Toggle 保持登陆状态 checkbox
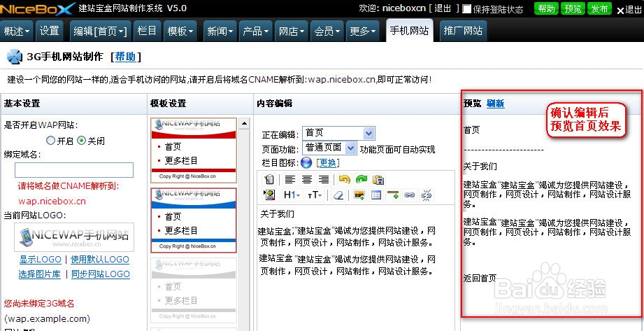Viewport: 644px width, 331px height. (466, 9)
